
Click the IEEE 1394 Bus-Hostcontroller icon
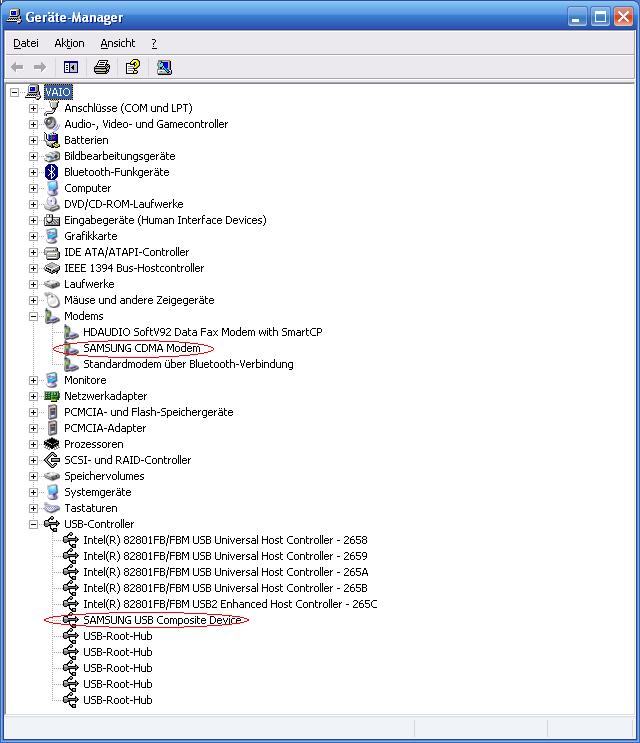(52, 268)
